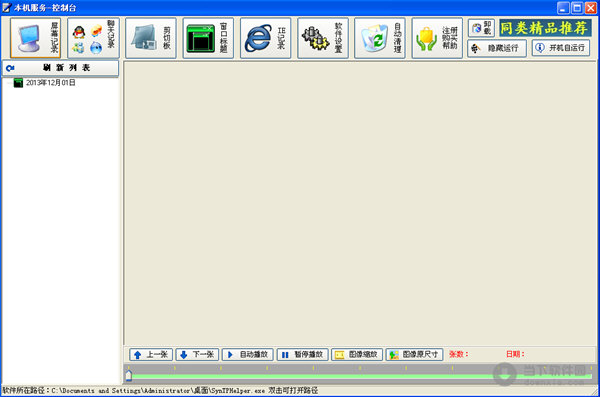Click the playback slider thumb
Screen dimensions: 600x397
[129, 376]
